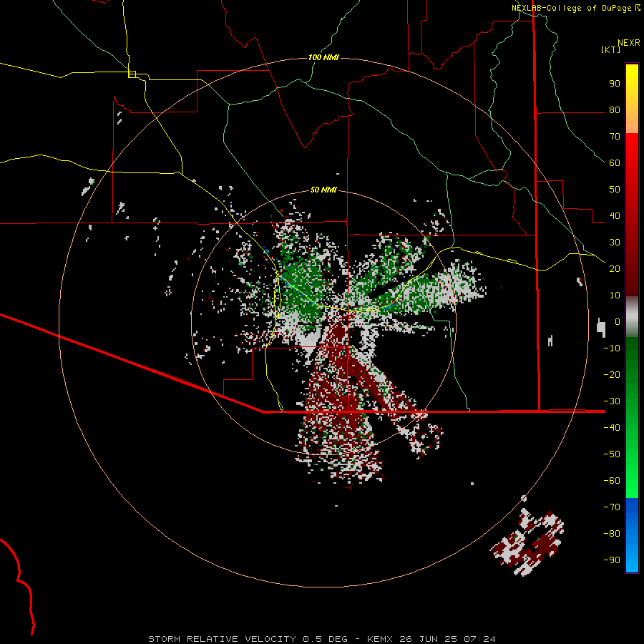This screenshot has height=644, width=644.
Task: Click the 90 value on the velocity scale
Action: coord(615,84)
